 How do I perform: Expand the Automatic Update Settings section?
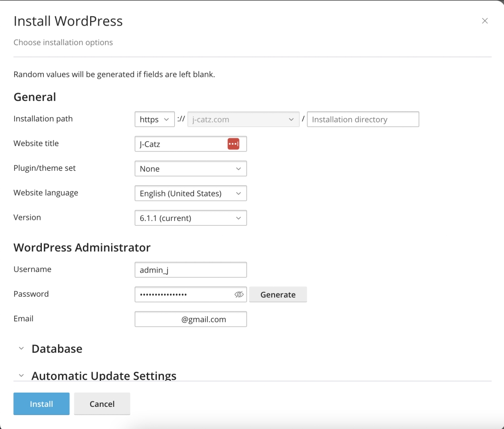103,375
